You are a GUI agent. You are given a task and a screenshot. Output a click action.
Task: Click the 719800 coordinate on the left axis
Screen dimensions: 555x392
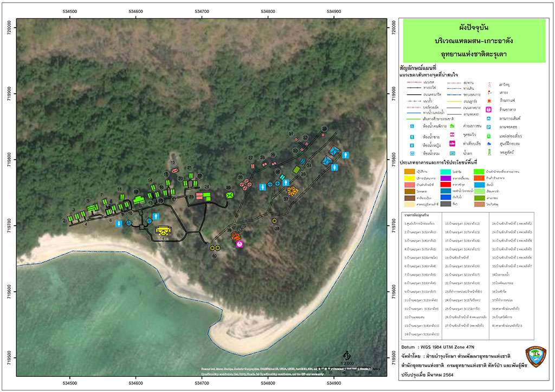(x=9, y=159)
